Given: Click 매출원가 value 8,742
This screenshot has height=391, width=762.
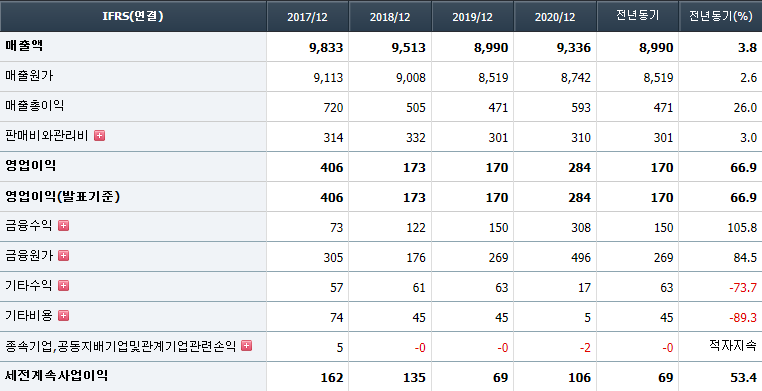Looking at the screenshot, I should pyautogui.click(x=576, y=78).
